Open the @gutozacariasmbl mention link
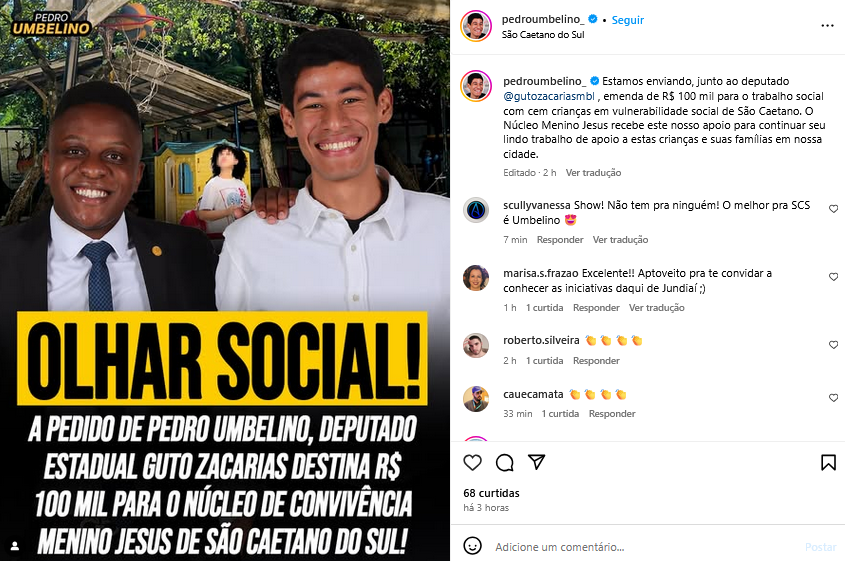The image size is (845, 561). click(549, 96)
